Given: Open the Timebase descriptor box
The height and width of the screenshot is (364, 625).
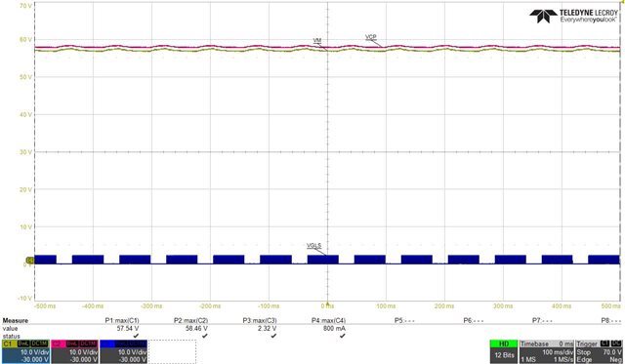Looking at the screenshot, I should pos(547,351).
